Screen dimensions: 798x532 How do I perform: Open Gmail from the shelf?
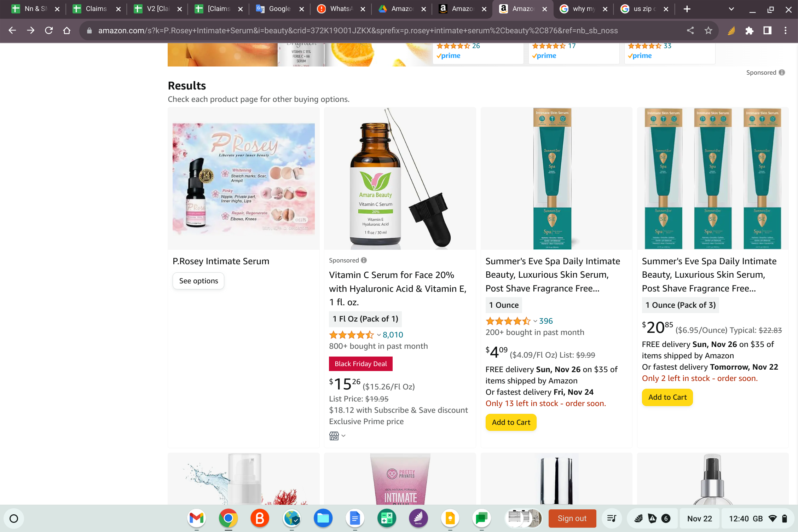coord(197,519)
